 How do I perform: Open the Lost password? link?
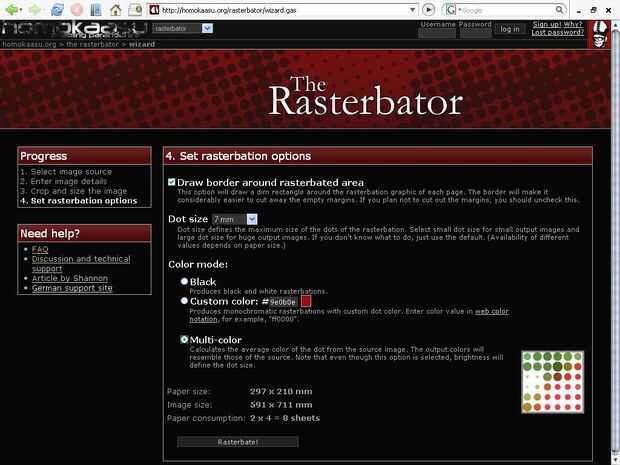click(x=557, y=32)
